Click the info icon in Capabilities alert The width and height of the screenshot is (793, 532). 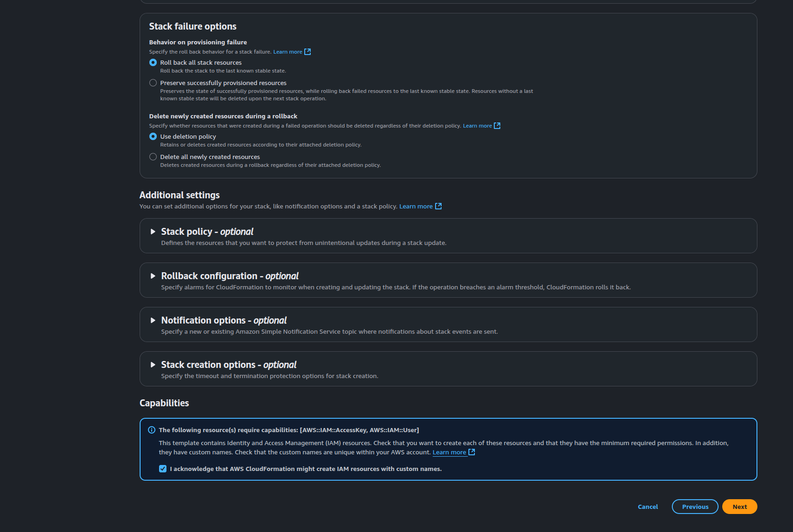point(152,430)
